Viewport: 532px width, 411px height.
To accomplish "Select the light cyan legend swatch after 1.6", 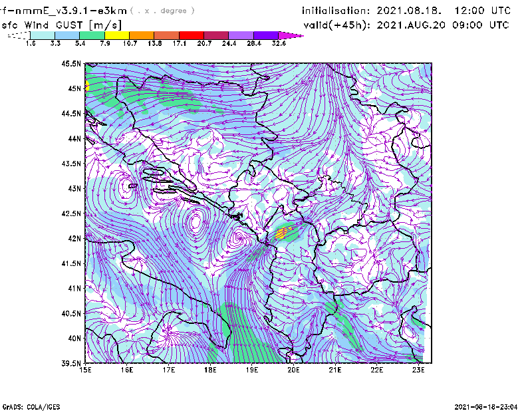I will point(43,35).
